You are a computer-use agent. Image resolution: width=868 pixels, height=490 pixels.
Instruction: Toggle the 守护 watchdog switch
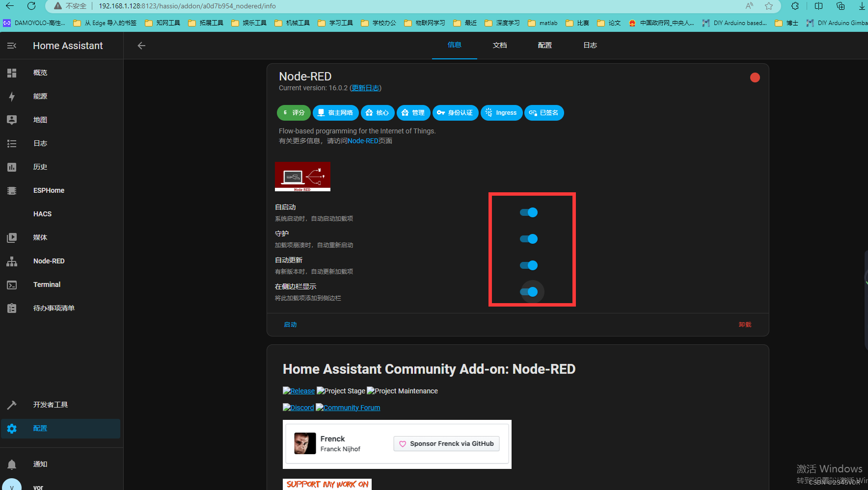(x=529, y=239)
